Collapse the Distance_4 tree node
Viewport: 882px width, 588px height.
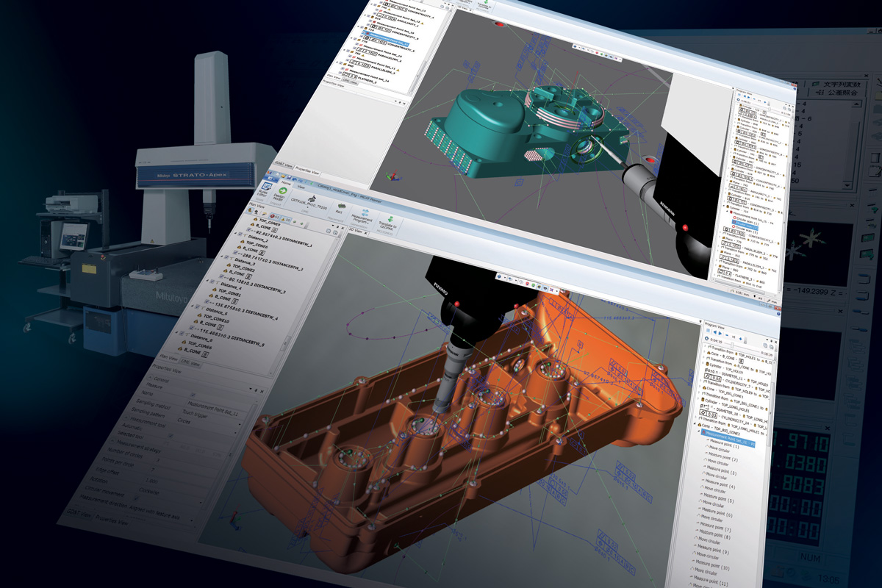(207, 280)
